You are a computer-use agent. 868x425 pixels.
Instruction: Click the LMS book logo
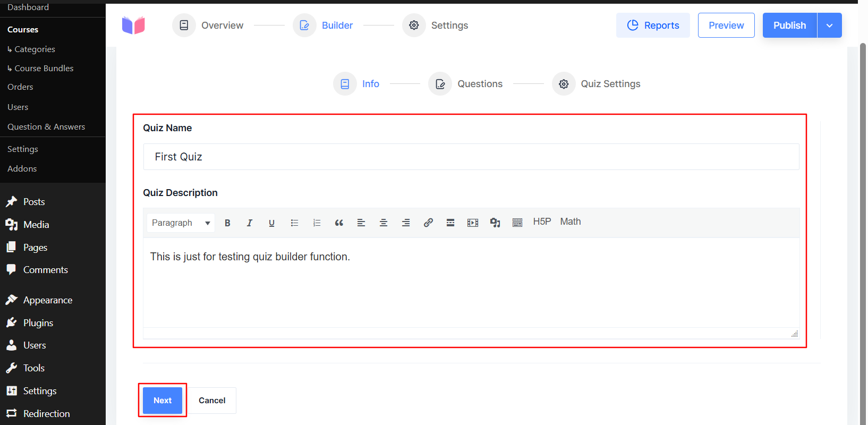tap(133, 25)
